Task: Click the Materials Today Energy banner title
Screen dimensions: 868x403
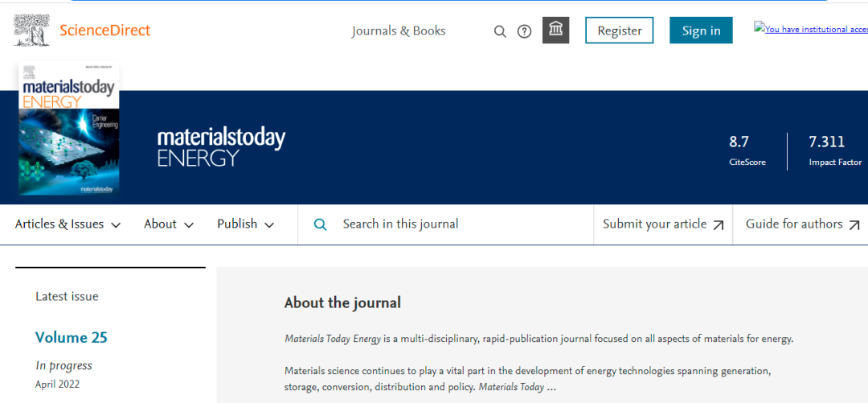Action: [221, 146]
